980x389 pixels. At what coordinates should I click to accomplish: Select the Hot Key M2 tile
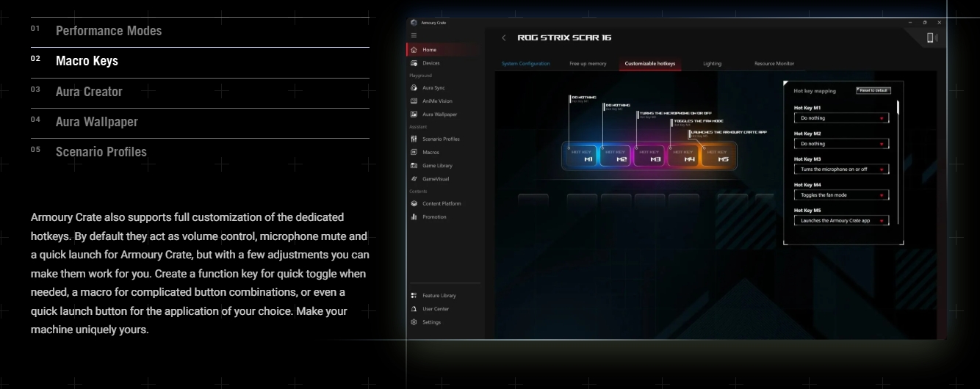(616, 156)
